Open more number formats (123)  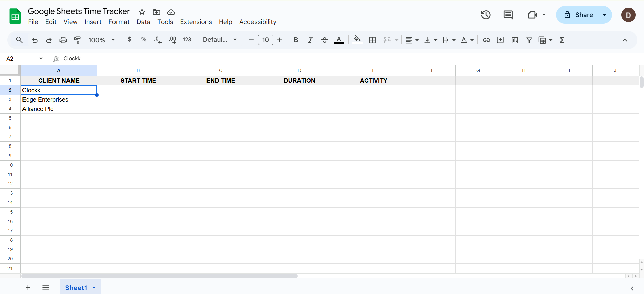(x=187, y=40)
